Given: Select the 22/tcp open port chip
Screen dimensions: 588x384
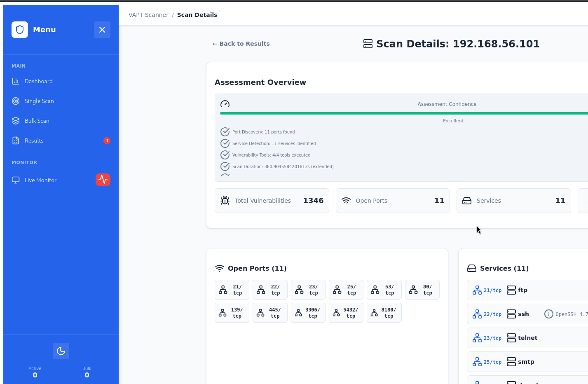Looking at the screenshot, I should click(x=270, y=290).
